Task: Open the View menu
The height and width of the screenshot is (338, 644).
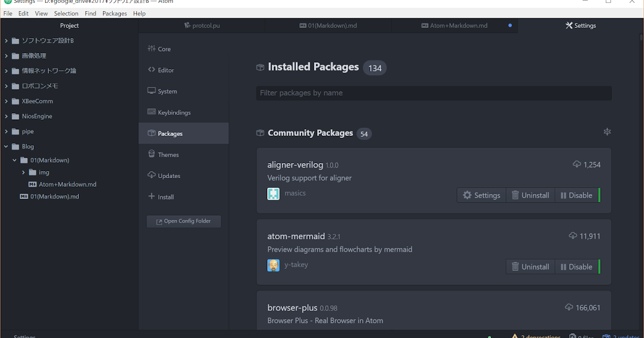Action: pos(41,13)
